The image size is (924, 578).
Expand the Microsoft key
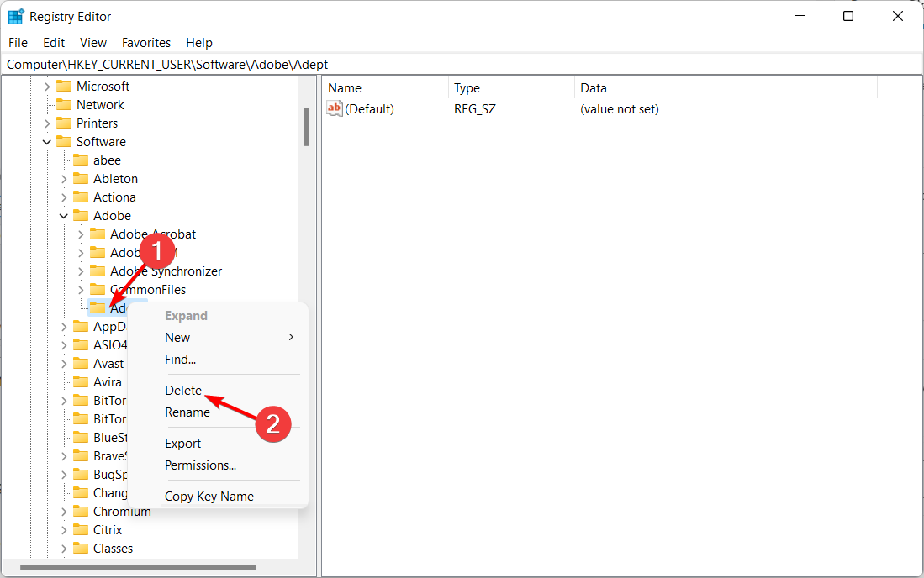point(47,87)
